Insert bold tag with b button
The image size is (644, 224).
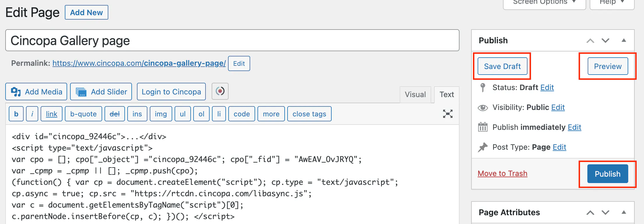16,114
